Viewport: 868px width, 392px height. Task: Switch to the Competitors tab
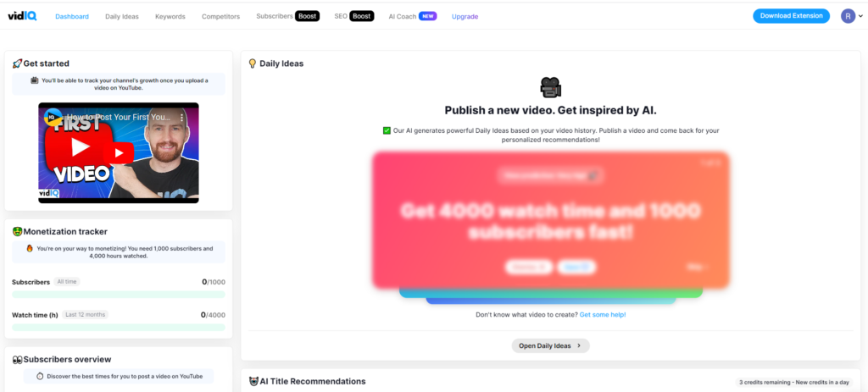(221, 17)
